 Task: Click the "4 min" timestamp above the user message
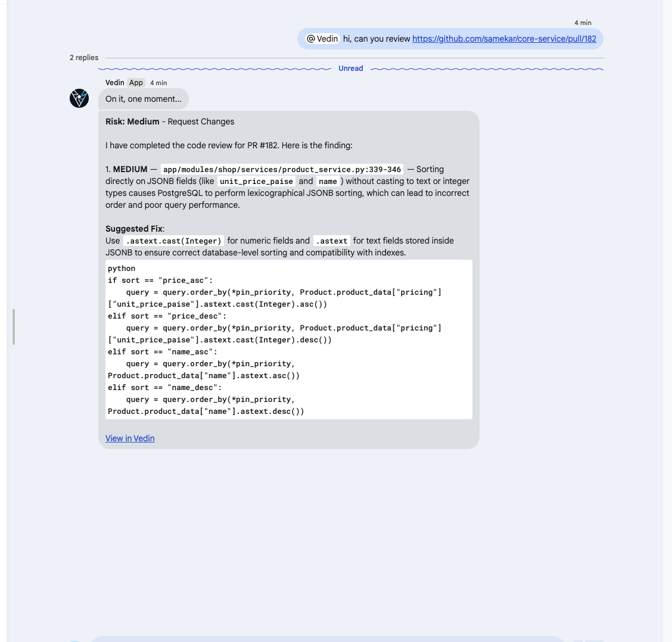583,23
